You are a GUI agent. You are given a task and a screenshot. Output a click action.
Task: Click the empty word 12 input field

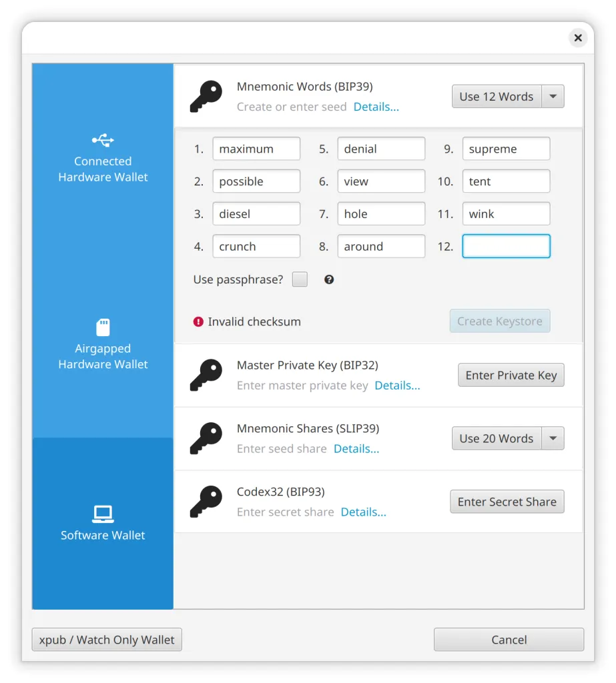click(506, 246)
